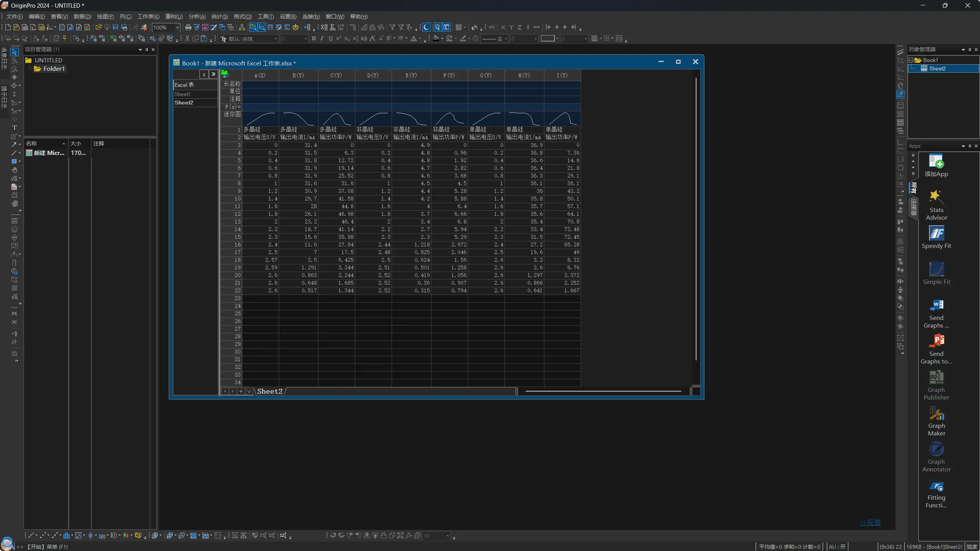Select Sheet1 in Excel sheet list
The width and height of the screenshot is (980, 551).
pos(183,94)
